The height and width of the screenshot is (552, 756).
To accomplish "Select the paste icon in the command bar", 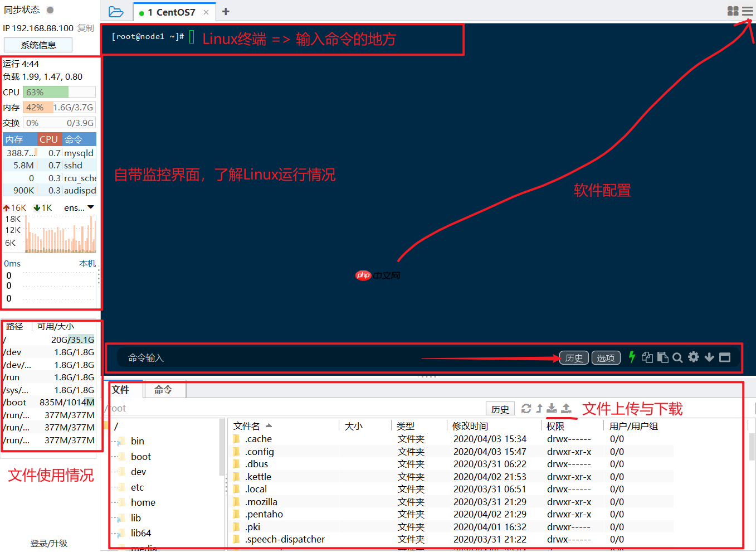I will pyautogui.click(x=662, y=357).
